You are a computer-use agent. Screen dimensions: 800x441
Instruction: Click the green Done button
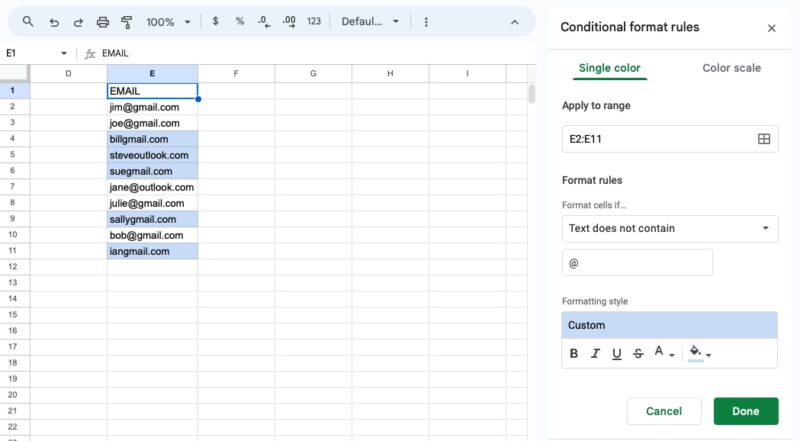(746, 411)
